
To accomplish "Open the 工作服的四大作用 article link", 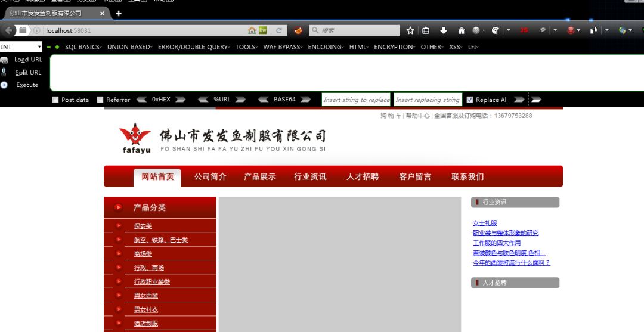I will pyautogui.click(x=497, y=243).
